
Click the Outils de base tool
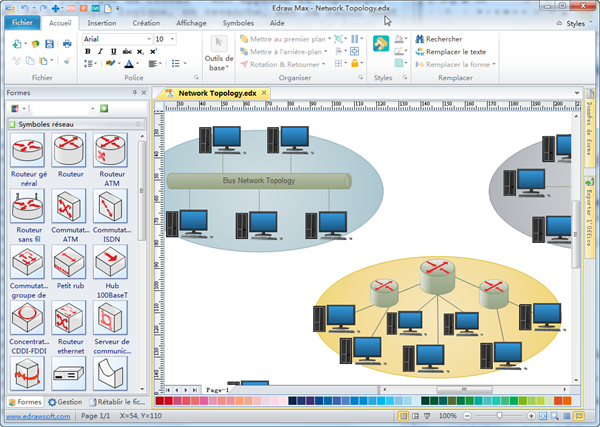[219, 53]
